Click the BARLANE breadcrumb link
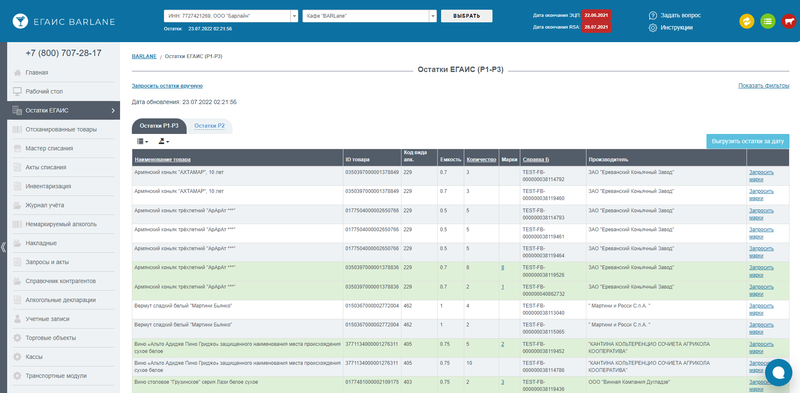 pyautogui.click(x=144, y=56)
